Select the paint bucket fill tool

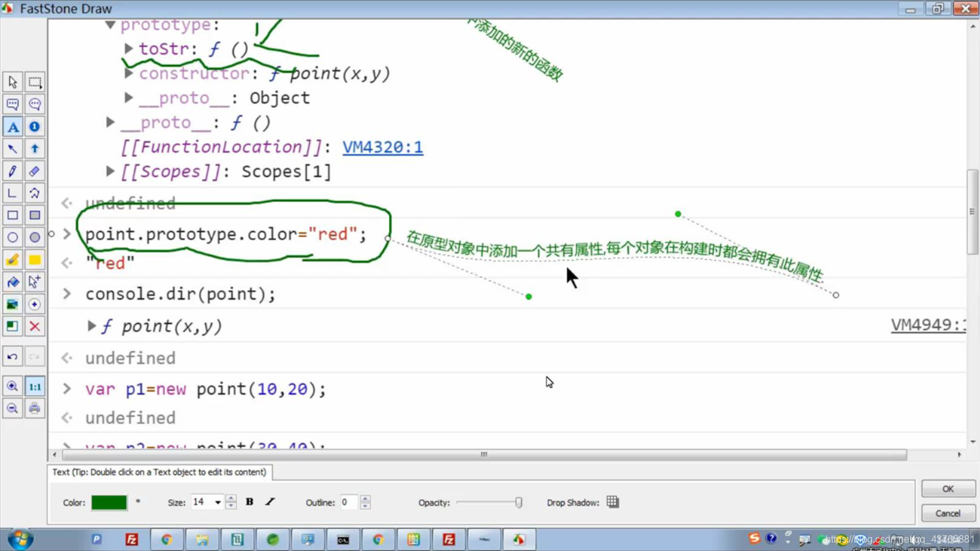coord(12,282)
